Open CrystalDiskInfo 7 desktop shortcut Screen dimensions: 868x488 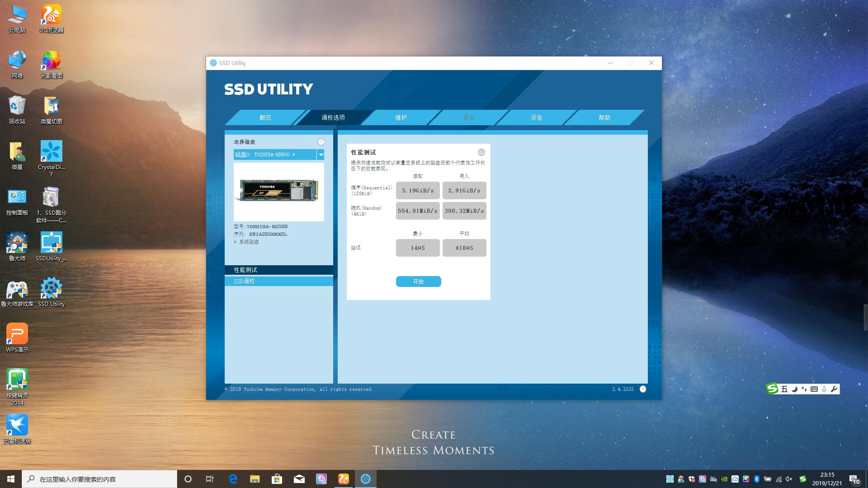pyautogui.click(x=51, y=151)
